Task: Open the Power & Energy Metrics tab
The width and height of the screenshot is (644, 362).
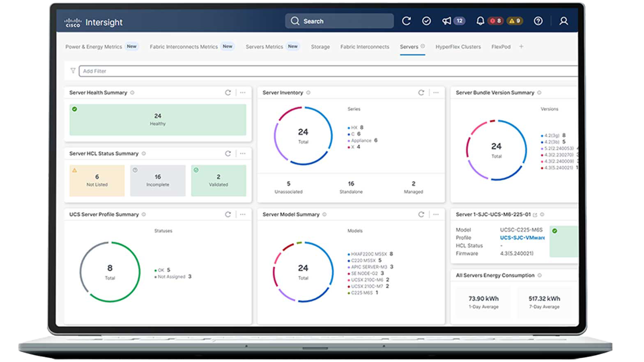Action: (94, 47)
